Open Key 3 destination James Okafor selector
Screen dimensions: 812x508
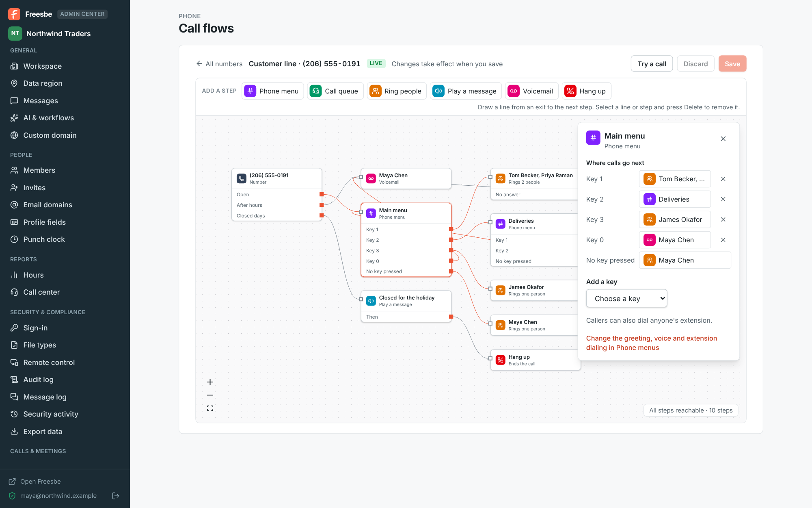[675, 219]
